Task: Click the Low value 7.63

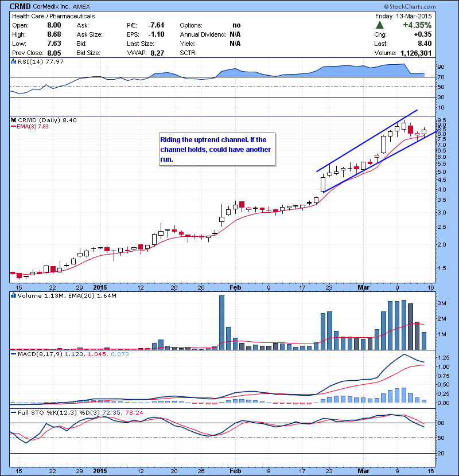Action: pyautogui.click(x=54, y=44)
